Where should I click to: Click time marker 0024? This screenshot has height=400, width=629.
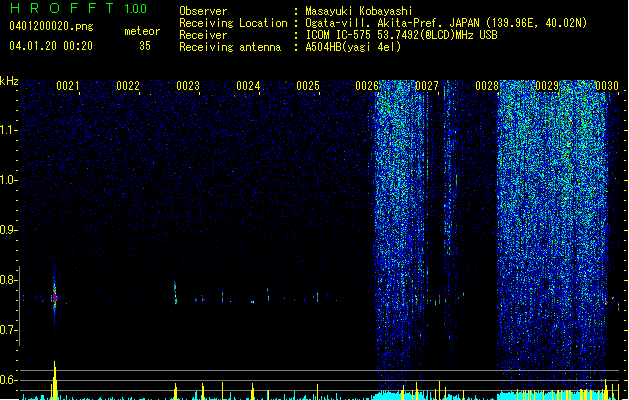point(248,85)
